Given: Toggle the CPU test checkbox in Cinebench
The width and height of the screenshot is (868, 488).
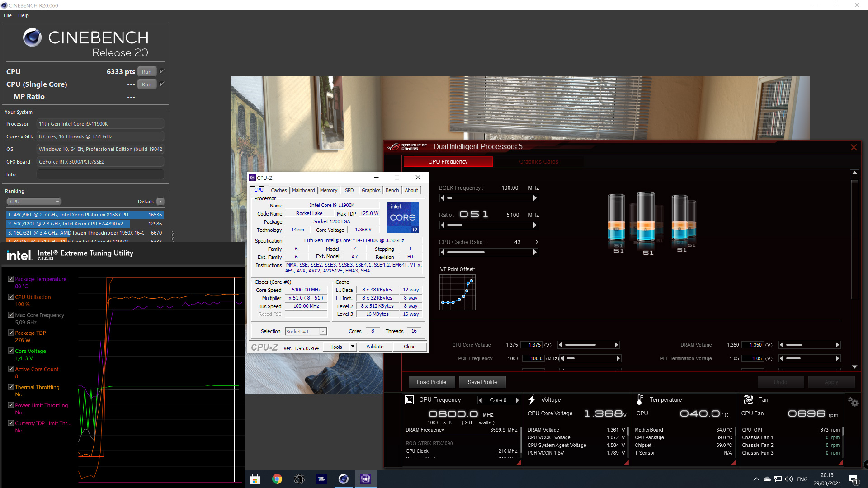Looking at the screenshot, I should [162, 71].
